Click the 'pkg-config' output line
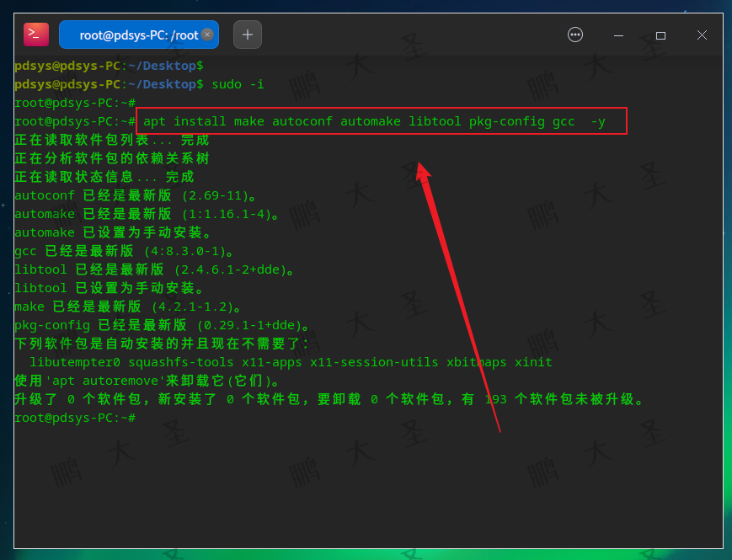The height and width of the screenshot is (560, 732). 51,324
